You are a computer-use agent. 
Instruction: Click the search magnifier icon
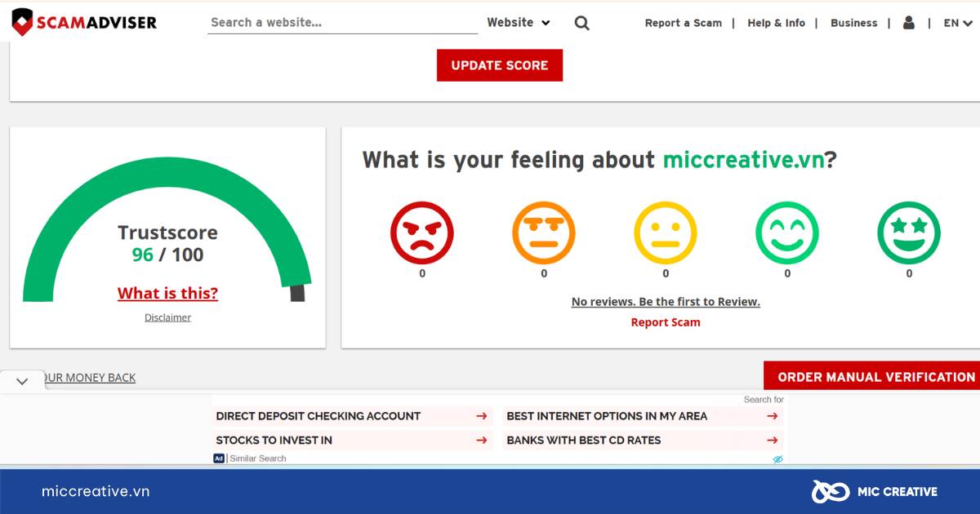[581, 23]
